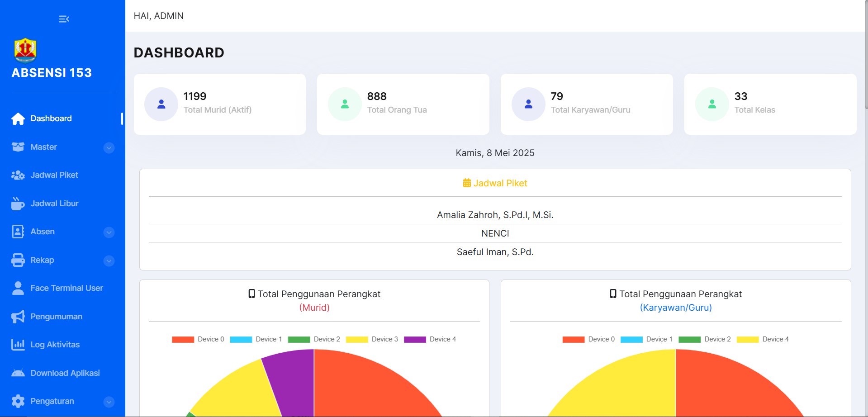The width and height of the screenshot is (868, 417).
Task: Click the Log Aktivitas chart icon
Action: tap(18, 345)
